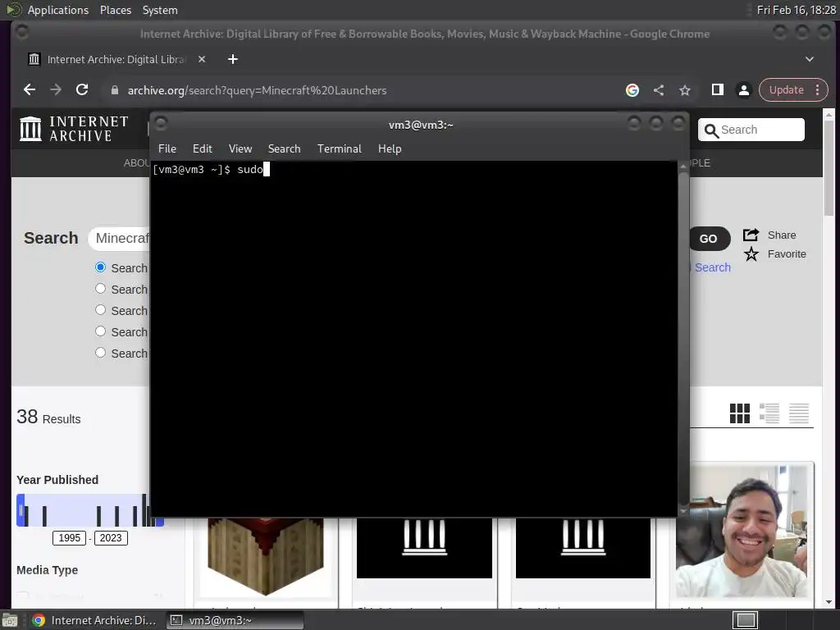The image size is (840, 630).
Task: Click the 2023 end year box
Action: tap(111, 538)
